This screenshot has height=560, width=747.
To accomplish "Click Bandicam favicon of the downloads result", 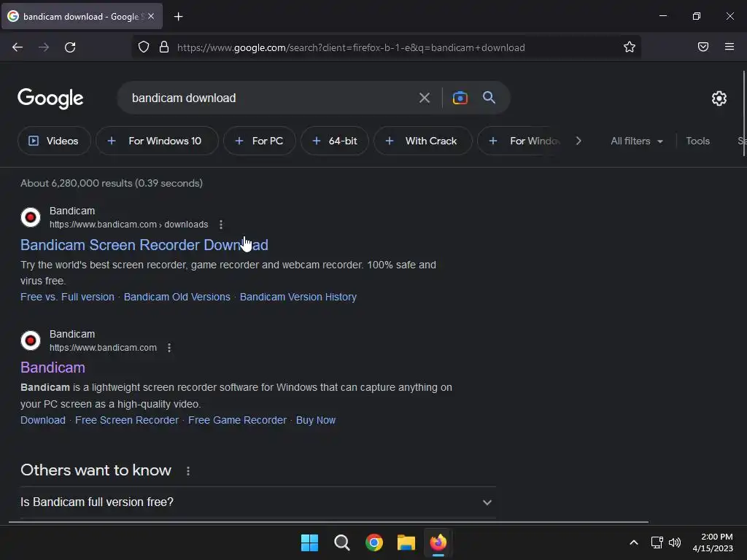I will (31, 217).
